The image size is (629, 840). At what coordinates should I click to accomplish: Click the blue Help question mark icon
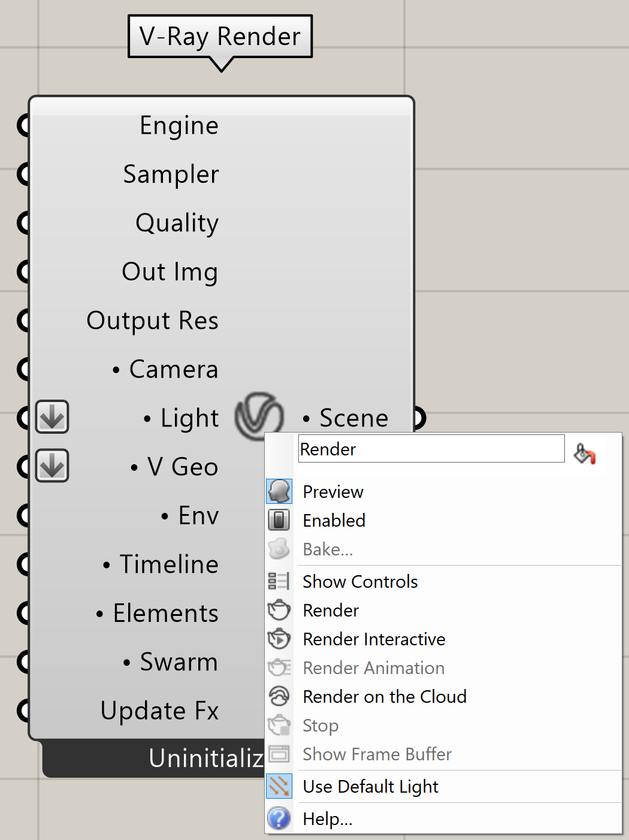[279, 818]
